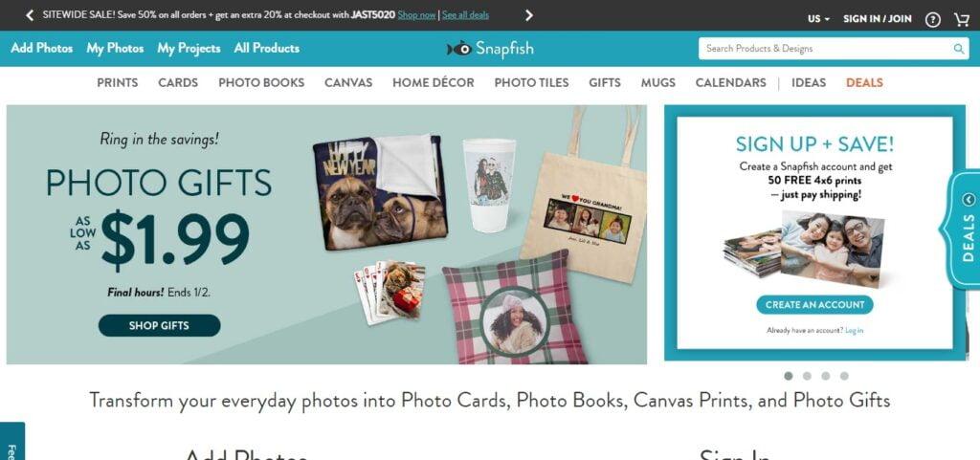The height and width of the screenshot is (460, 980).
Task: Expand the US country dropdown
Action: pyautogui.click(x=818, y=19)
